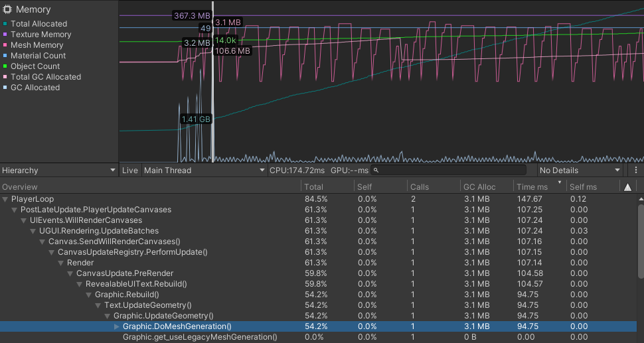Open the Hierarchy view dropdown
The image size is (644, 343).
[59, 171]
